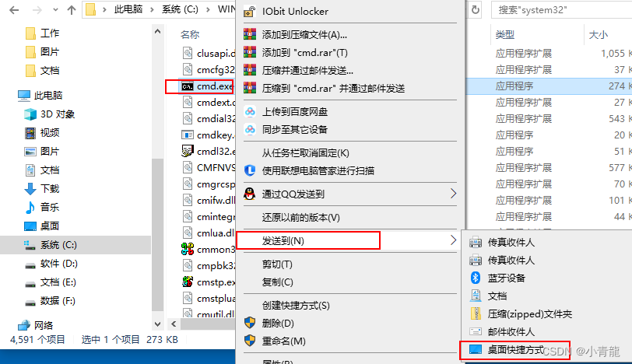The height and width of the screenshot is (364, 632).
Task: Click the QQ penguin icon
Action: click(250, 194)
